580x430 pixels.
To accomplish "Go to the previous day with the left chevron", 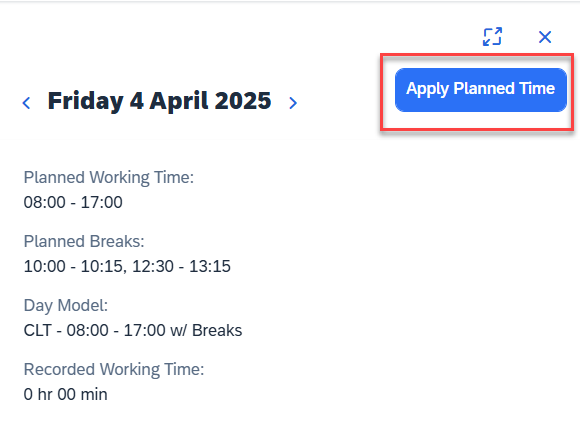I will coord(26,103).
